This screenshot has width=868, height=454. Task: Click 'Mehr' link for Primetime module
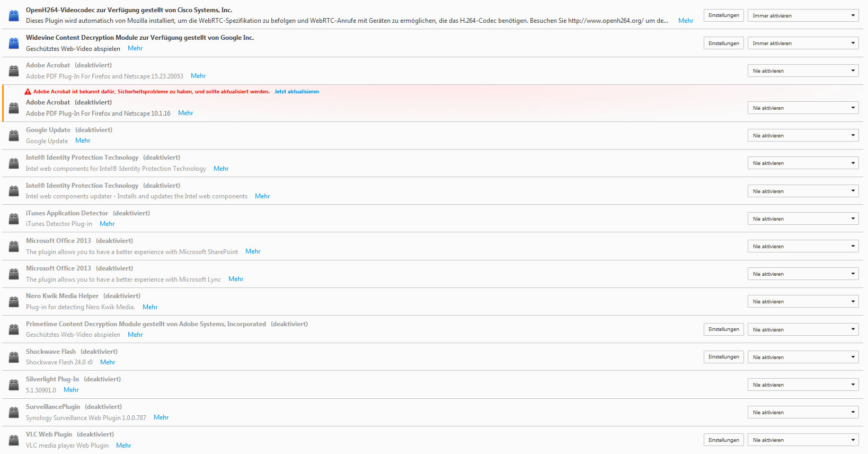[x=135, y=335]
